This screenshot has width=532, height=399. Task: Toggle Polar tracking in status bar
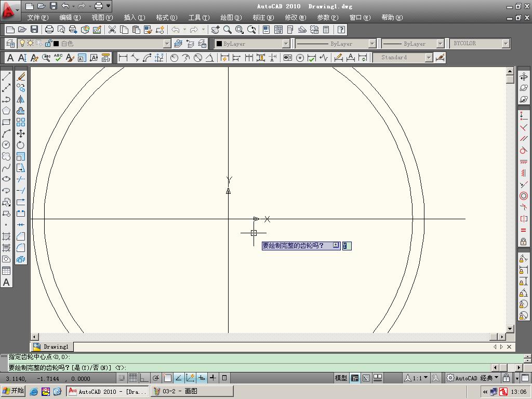156,378
